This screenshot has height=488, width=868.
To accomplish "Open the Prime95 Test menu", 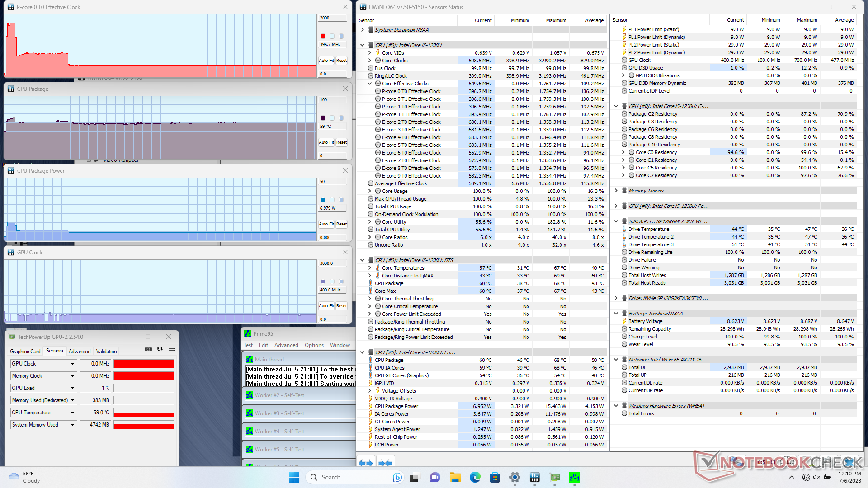I will (x=248, y=345).
